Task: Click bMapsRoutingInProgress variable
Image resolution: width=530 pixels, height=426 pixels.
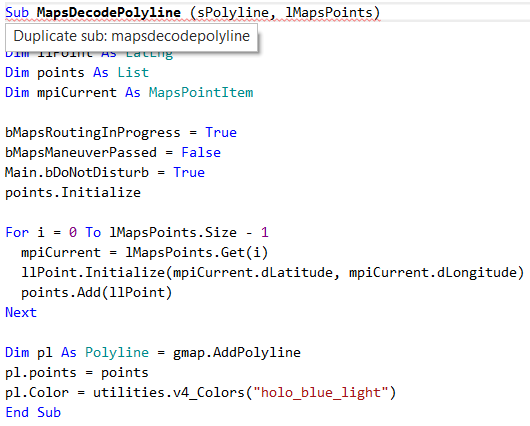Action: tap(93, 133)
